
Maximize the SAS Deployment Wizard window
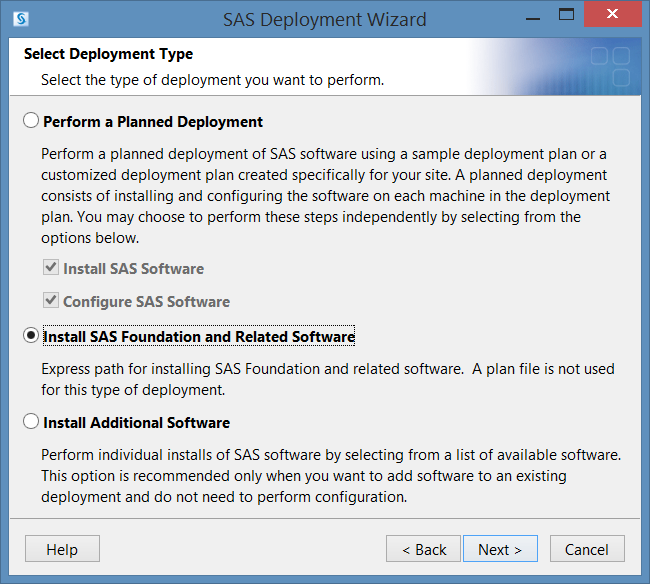coord(566,15)
